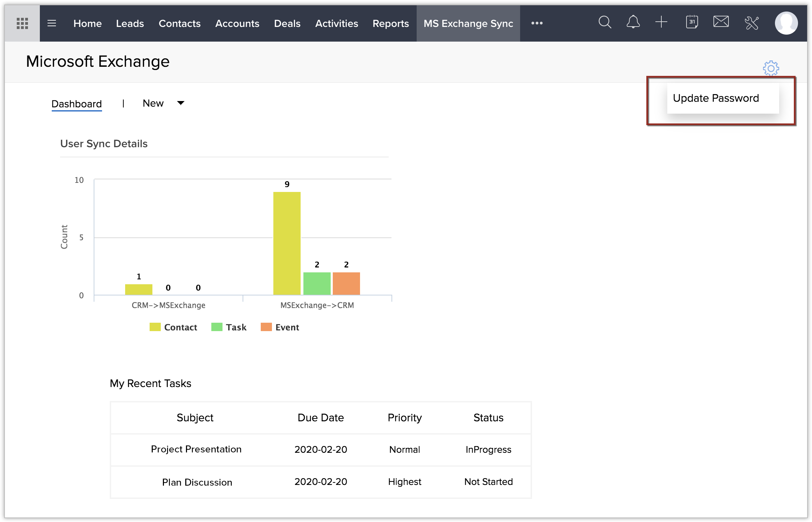Go to the Leads module
Image resolution: width=812 pixels, height=522 pixels.
click(130, 23)
